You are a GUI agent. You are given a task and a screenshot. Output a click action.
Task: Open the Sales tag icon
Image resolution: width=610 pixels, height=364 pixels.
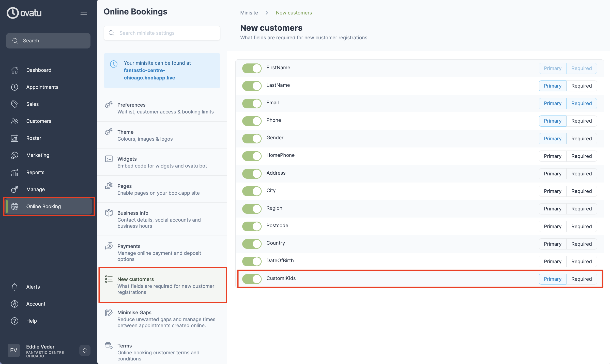click(14, 104)
